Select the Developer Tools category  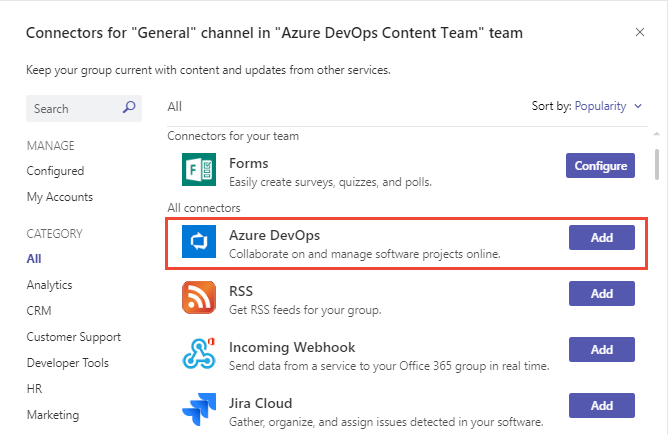pyautogui.click(x=68, y=363)
